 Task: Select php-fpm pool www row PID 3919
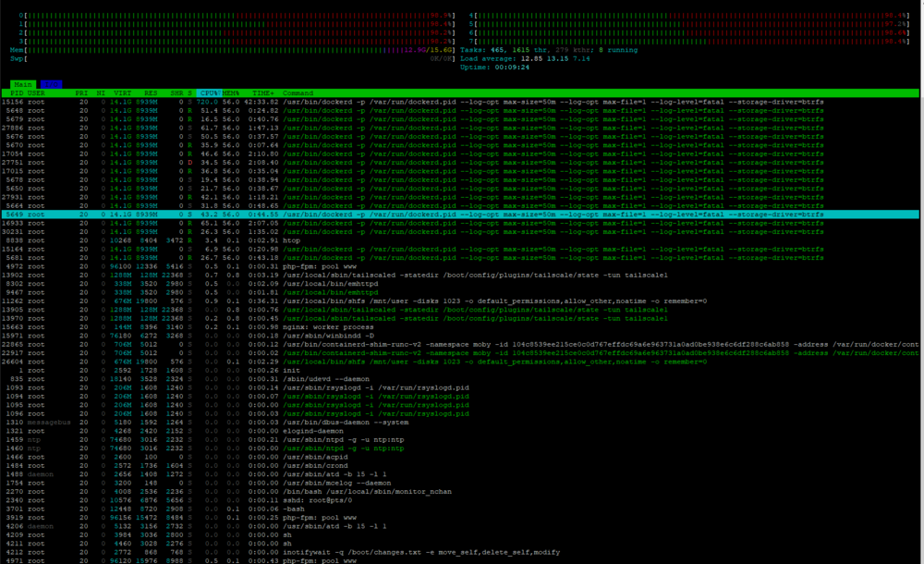[x=459, y=518]
